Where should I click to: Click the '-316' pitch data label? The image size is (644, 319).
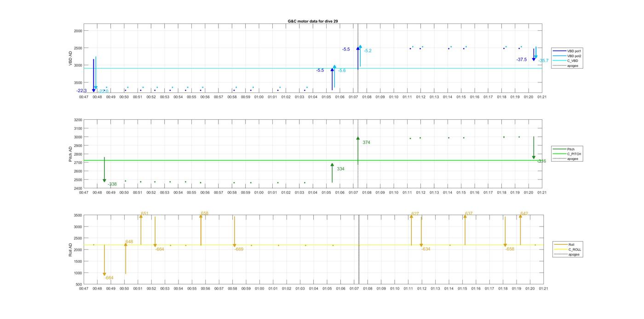pyautogui.click(x=541, y=161)
